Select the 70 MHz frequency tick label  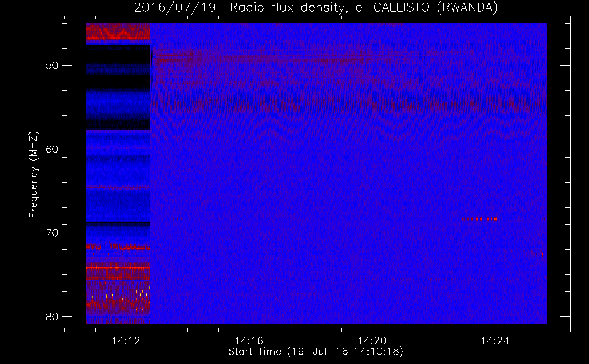coord(52,233)
